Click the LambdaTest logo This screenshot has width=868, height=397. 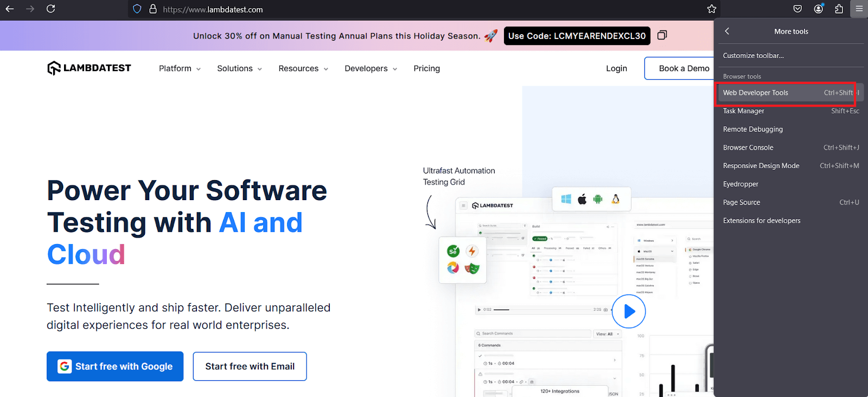89,68
